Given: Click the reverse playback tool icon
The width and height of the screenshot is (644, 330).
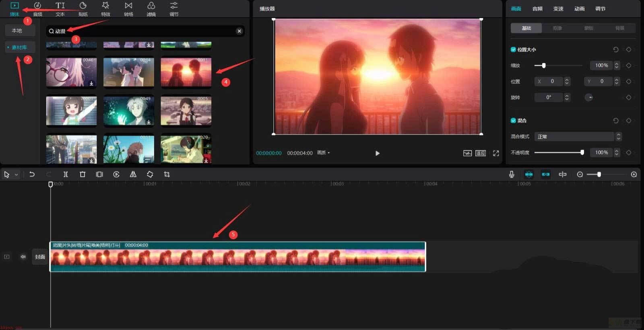Looking at the screenshot, I should tap(116, 174).
